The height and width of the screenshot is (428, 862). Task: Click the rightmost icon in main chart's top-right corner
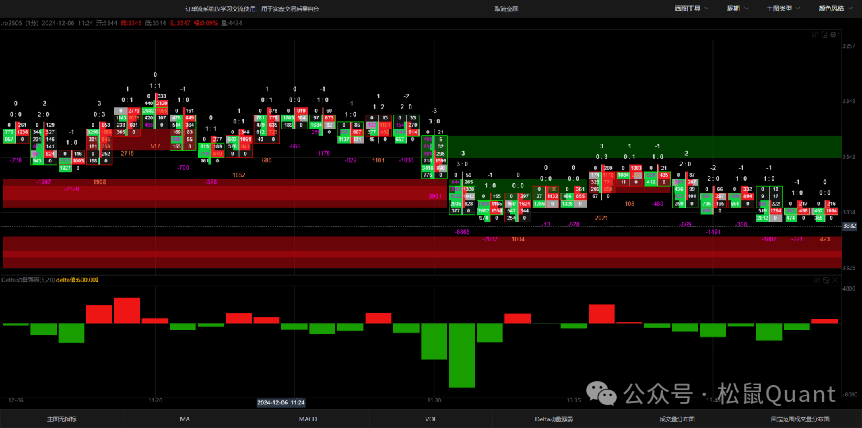pos(835,33)
